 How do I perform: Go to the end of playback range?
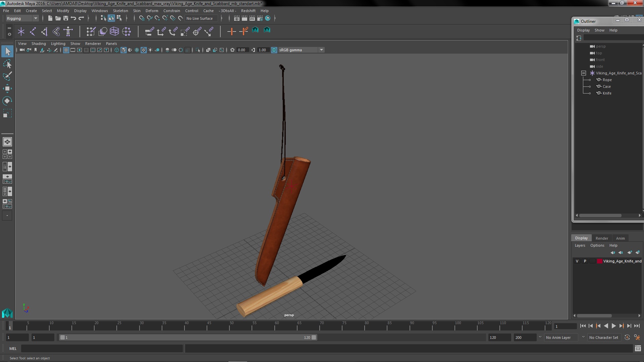(x=637, y=326)
